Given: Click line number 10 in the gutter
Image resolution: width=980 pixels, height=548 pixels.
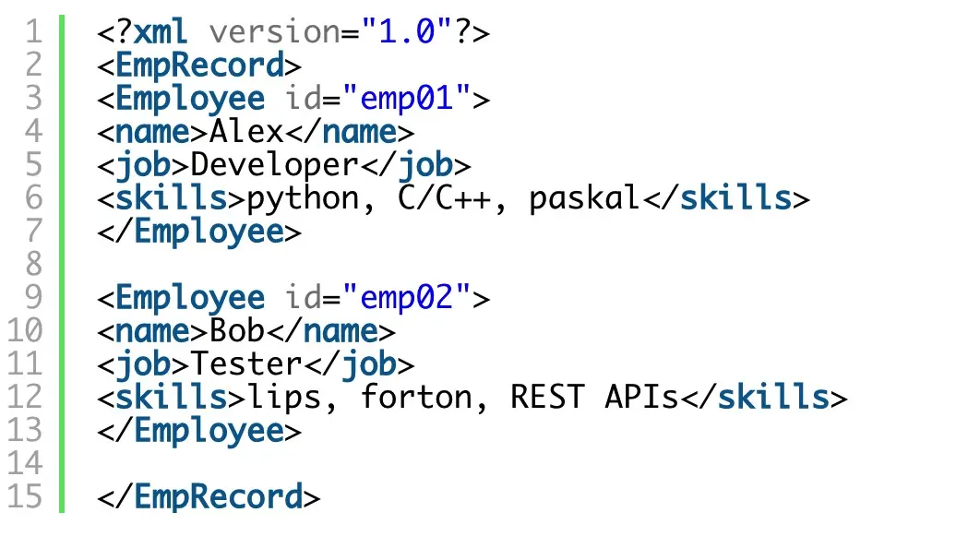Looking at the screenshot, I should pos(25,330).
